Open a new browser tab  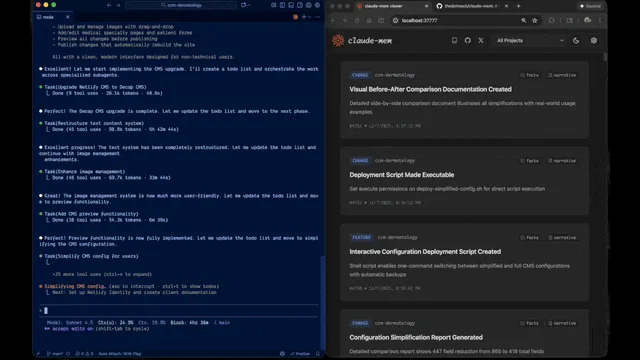[518, 6]
